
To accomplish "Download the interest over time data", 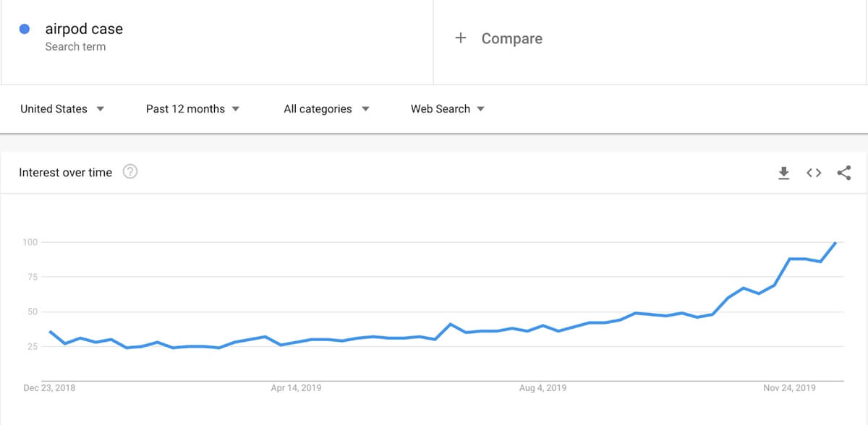I will (783, 173).
